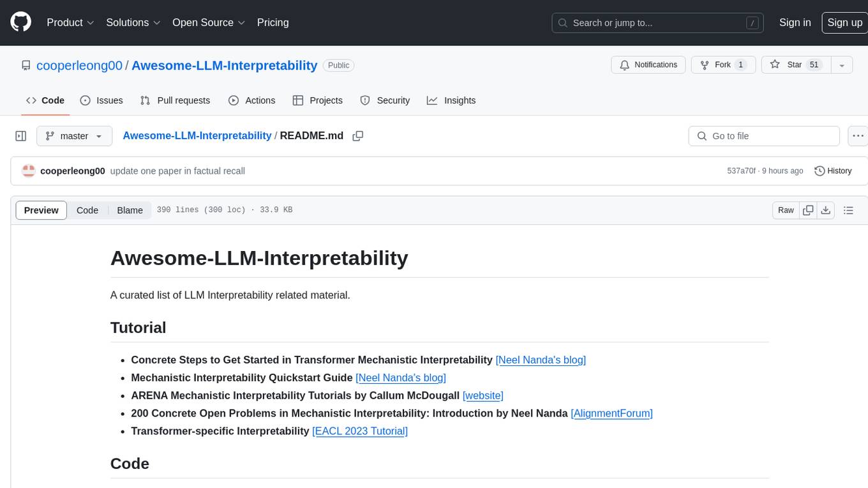Switch to the Projects tab
Image resolution: width=868 pixels, height=488 pixels.
[x=318, y=100]
